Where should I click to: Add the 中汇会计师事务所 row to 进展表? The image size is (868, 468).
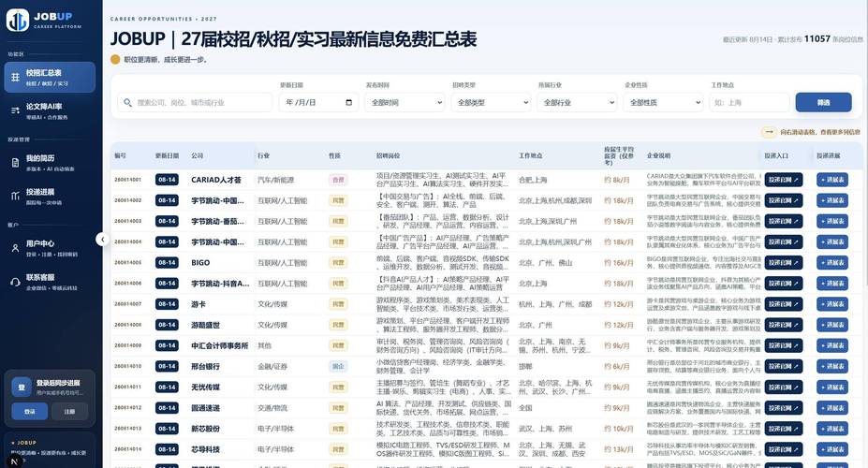click(x=832, y=345)
